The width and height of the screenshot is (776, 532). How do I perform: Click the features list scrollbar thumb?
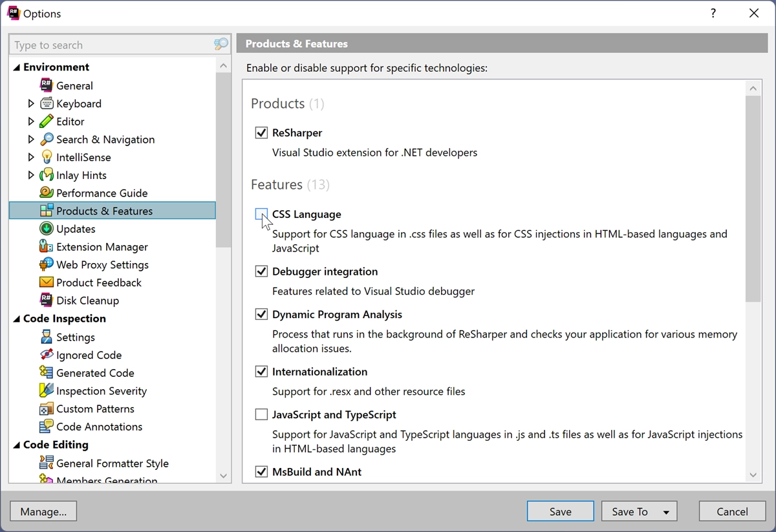(753, 199)
